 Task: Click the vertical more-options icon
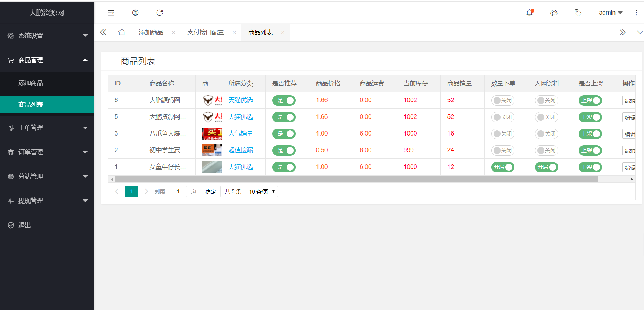coord(636,13)
